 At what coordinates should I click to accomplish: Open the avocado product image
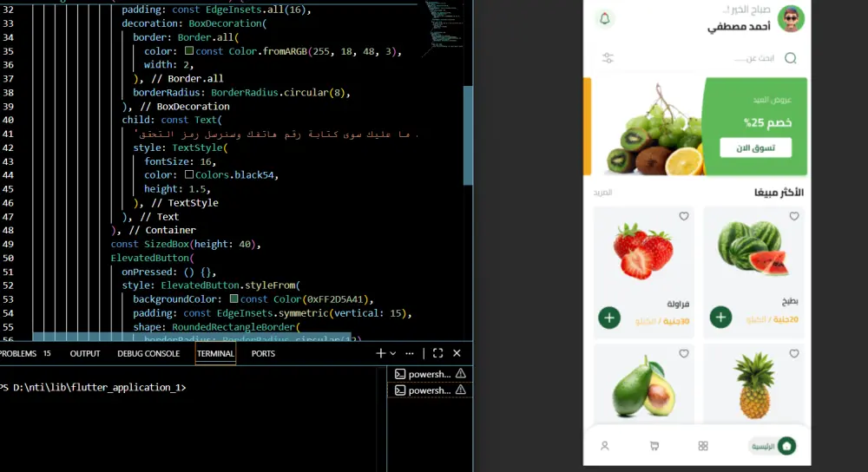(x=643, y=386)
